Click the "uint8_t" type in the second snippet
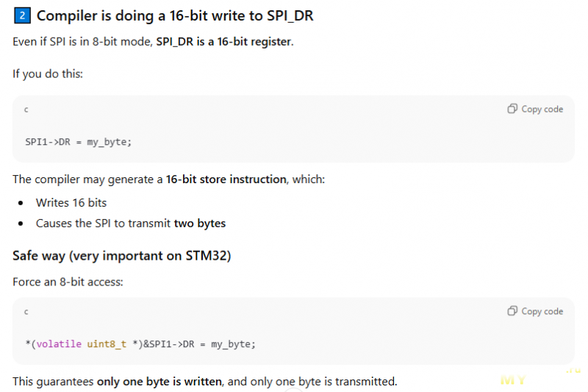 (107, 343)
